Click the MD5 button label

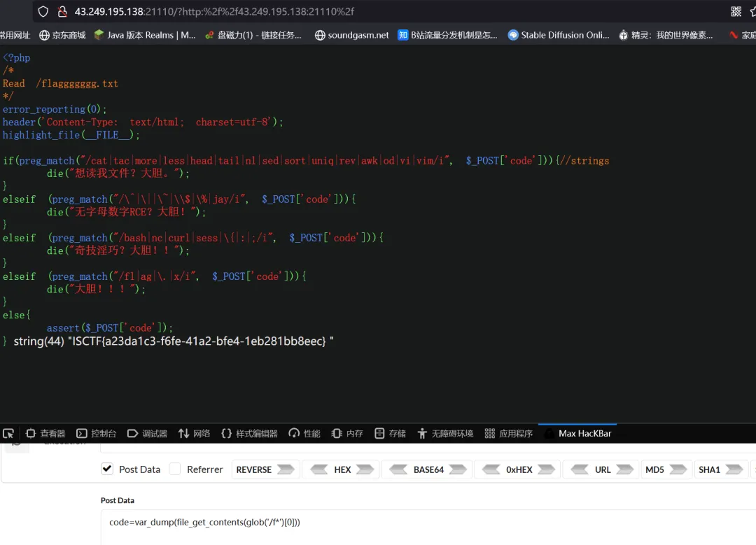pyautogui.click(x=654, y=469)
